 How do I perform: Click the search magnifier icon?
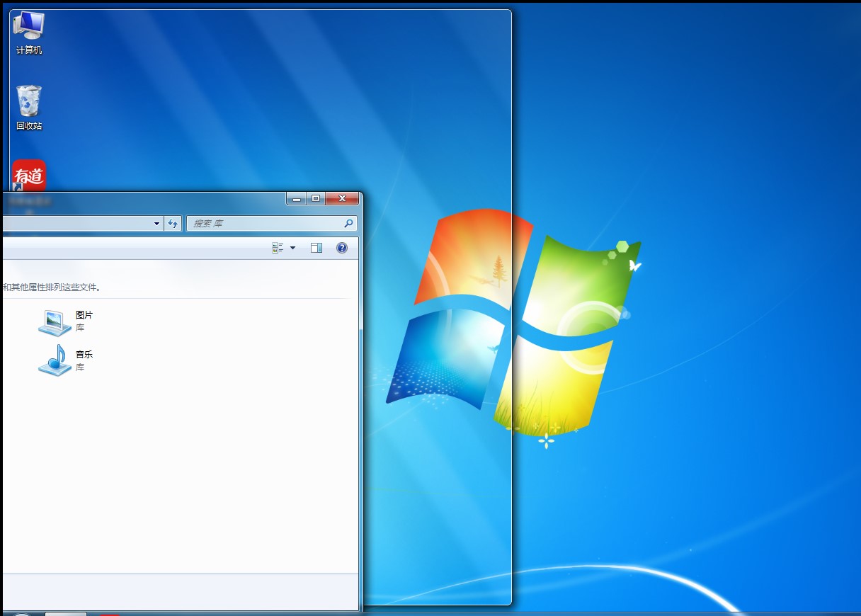click(x=348, y=224)
